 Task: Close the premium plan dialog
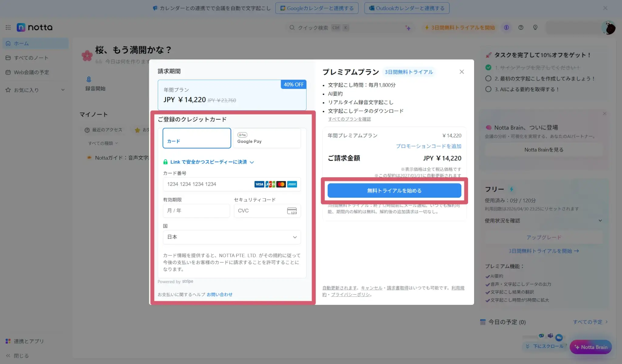tap(462, 72)
